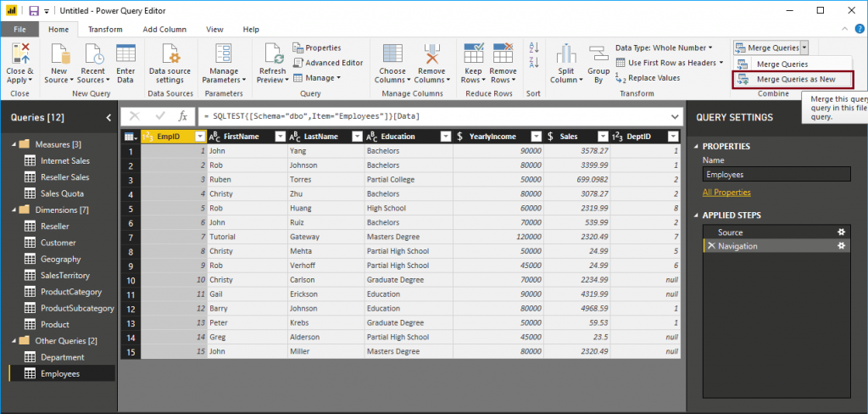868x414 pixels.
Task: Open the Data Type: Whole Number dropdown
Action: 664,48
